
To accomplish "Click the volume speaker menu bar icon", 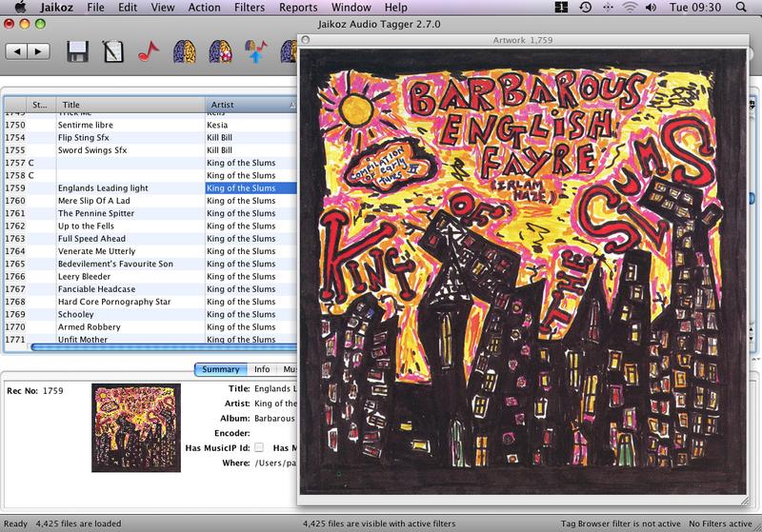I will 651,7.
